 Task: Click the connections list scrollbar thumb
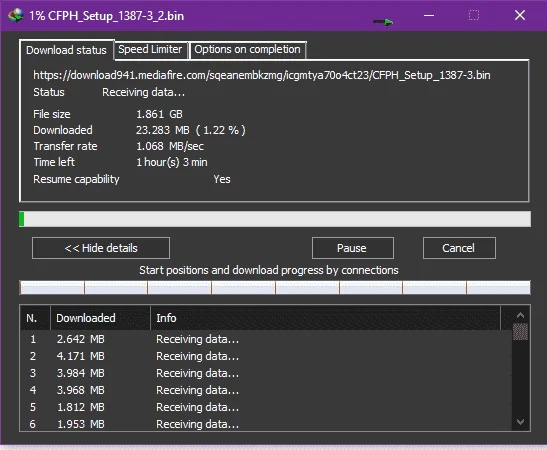pyautogui.click(x=520, y=331)
